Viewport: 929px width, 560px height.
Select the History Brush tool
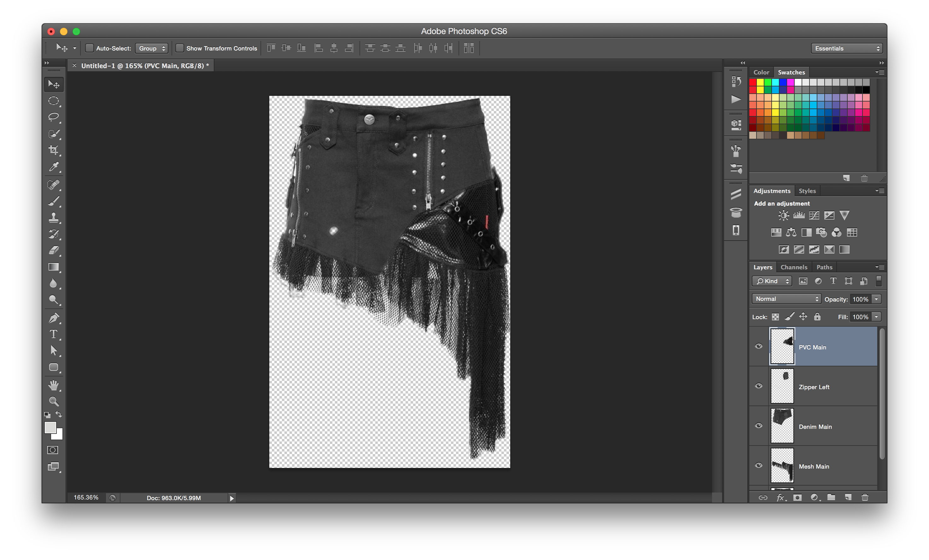coord(54,234)
